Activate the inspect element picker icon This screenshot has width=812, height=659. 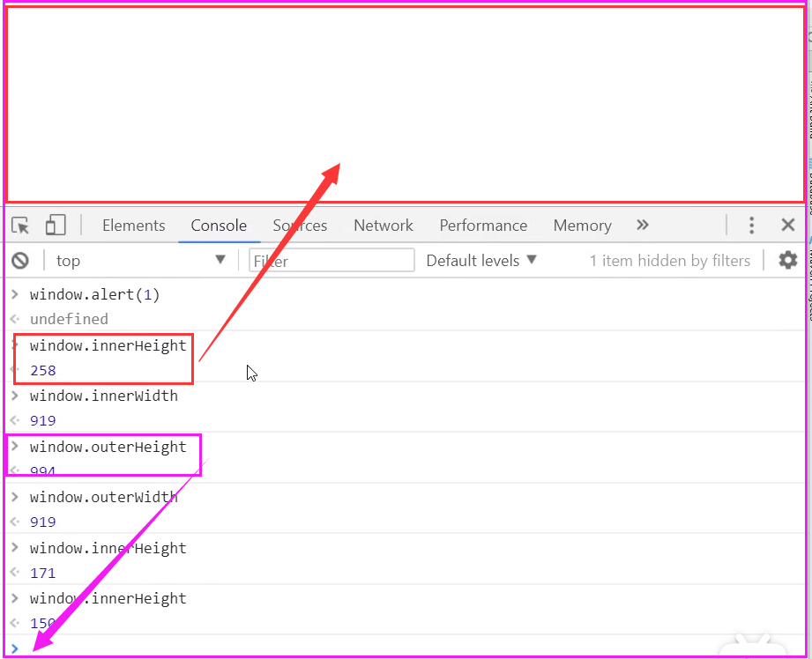click(21, 226)
